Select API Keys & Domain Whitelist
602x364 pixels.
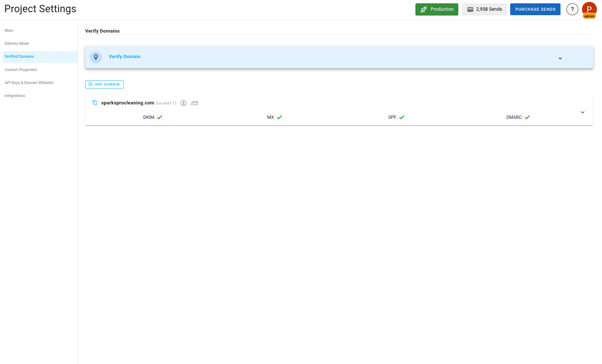(x=29, y=83)
